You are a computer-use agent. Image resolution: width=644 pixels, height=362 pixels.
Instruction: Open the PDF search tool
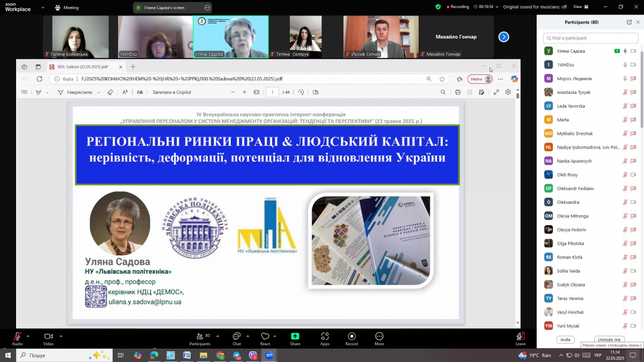point(444,92)
